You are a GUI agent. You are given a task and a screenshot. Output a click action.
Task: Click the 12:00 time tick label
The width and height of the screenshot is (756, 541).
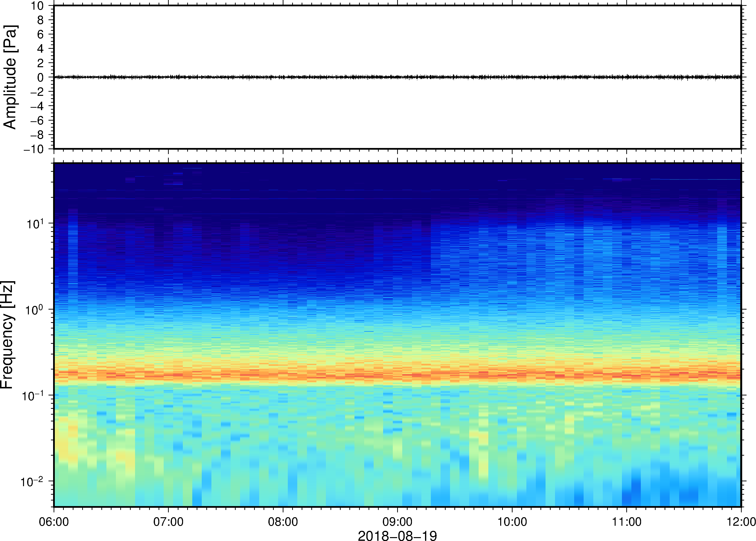(x=741, y=522)
